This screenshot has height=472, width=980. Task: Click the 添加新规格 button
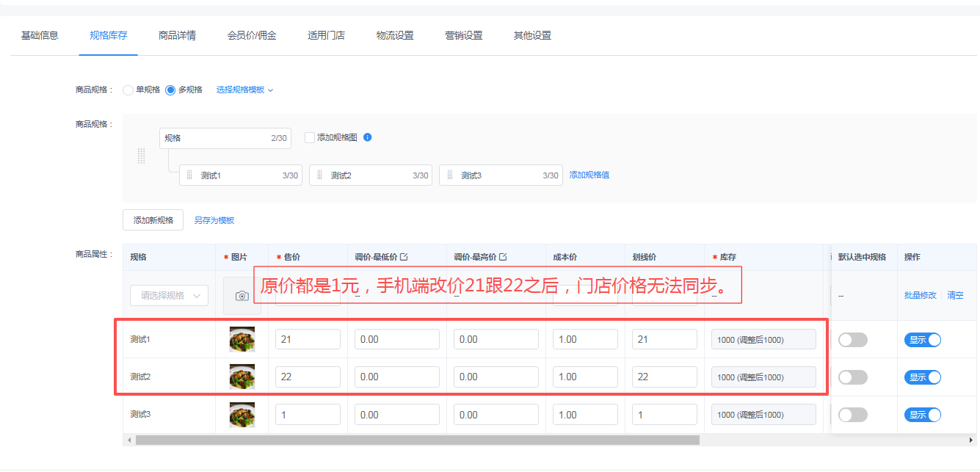point(153,220)
